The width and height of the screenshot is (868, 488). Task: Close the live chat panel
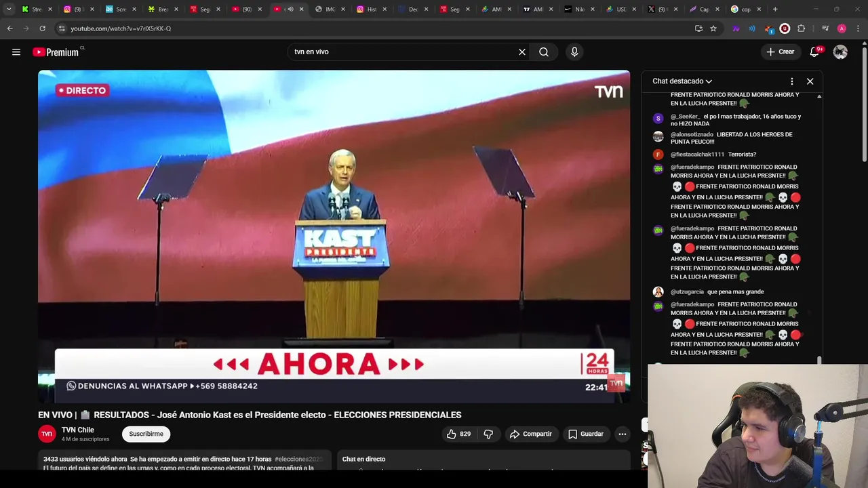click(810, 81)
